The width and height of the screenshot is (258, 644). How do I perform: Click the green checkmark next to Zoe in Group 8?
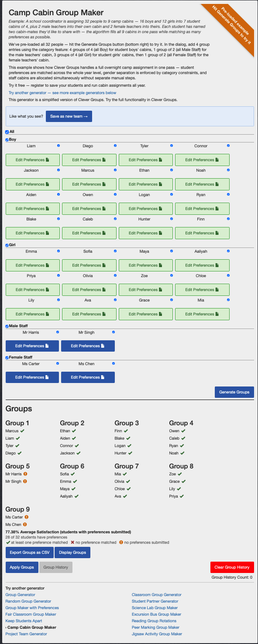[180, 474]
